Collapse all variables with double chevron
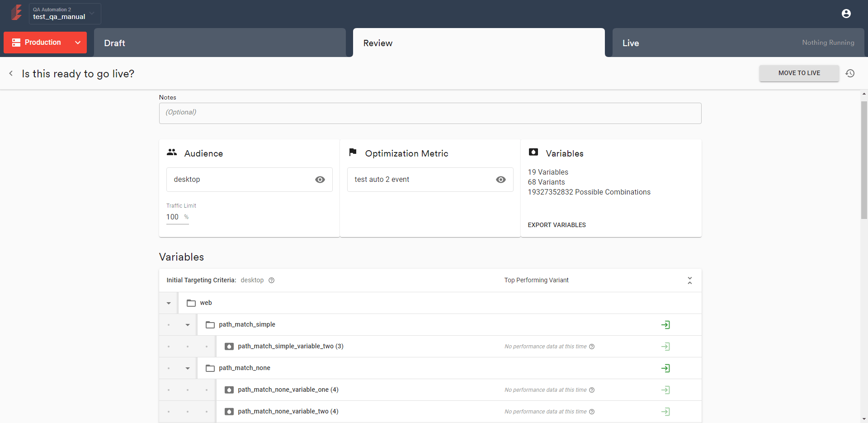Screen dimensions: 868x423 [x=690, y=280]
